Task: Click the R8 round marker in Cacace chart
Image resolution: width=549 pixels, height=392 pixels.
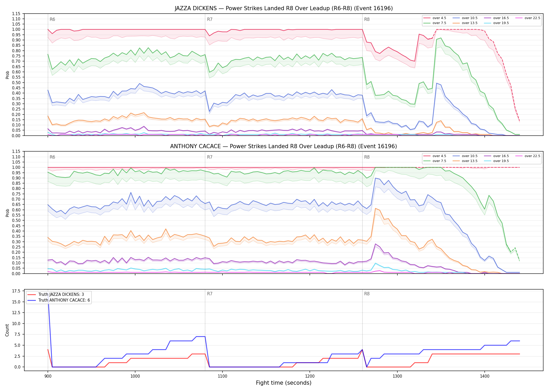Action: (x=367, y=157)
